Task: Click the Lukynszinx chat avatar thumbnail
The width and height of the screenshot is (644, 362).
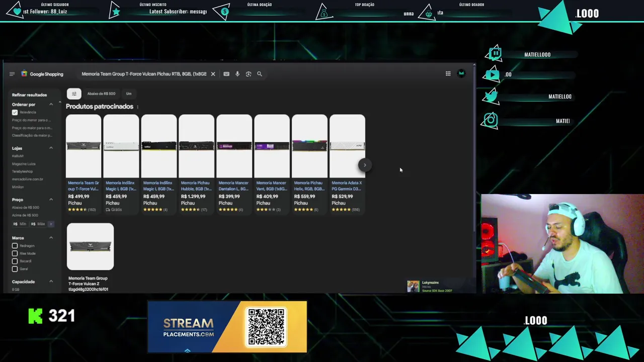Action: point(413,287)
